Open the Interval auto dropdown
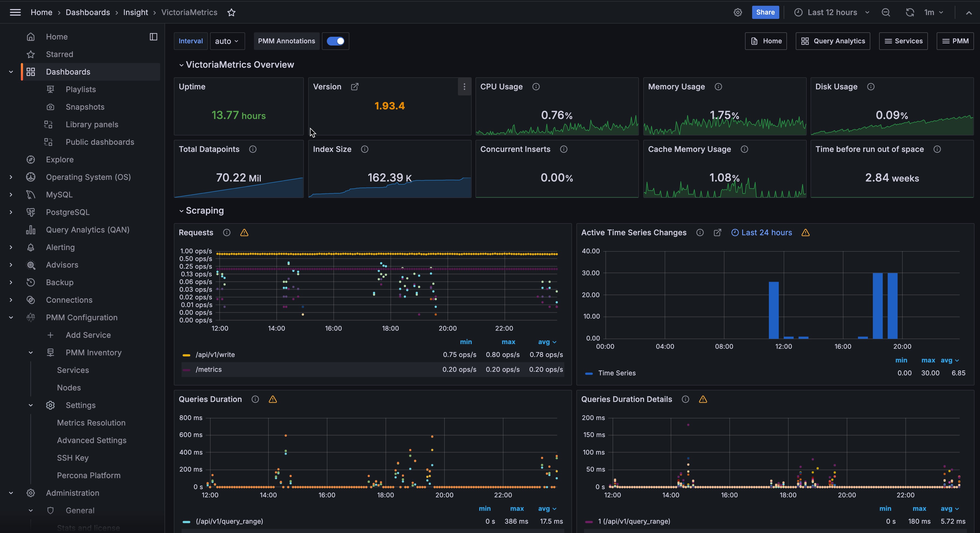The height and width of the screenshot is (533, 980). click(x=227, y=41)
